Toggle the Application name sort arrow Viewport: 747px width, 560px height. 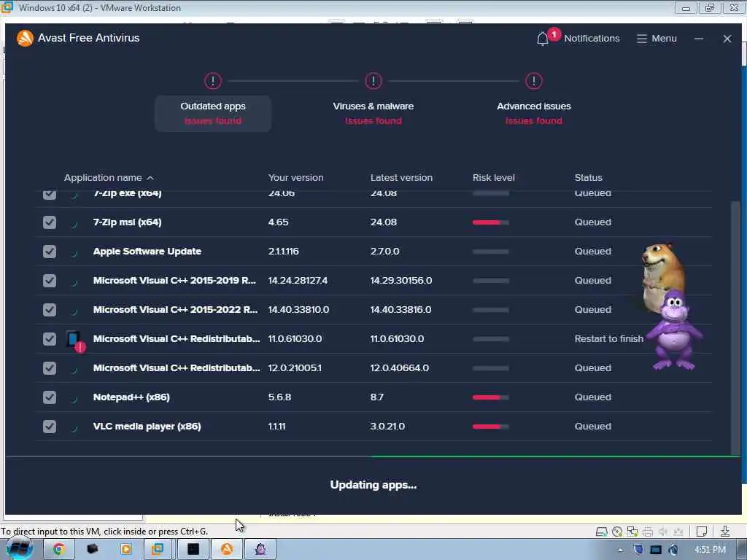[150, 178]
